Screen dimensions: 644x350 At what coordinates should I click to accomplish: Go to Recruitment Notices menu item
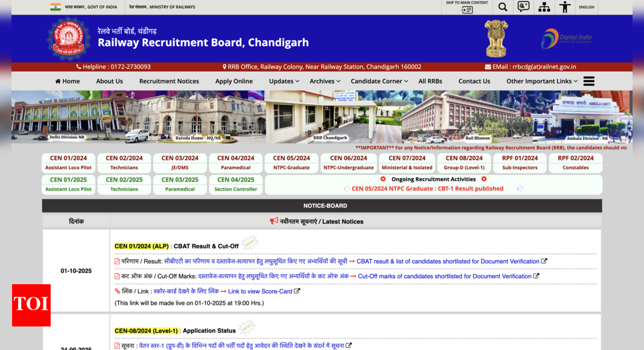click(x=169, y=81)
